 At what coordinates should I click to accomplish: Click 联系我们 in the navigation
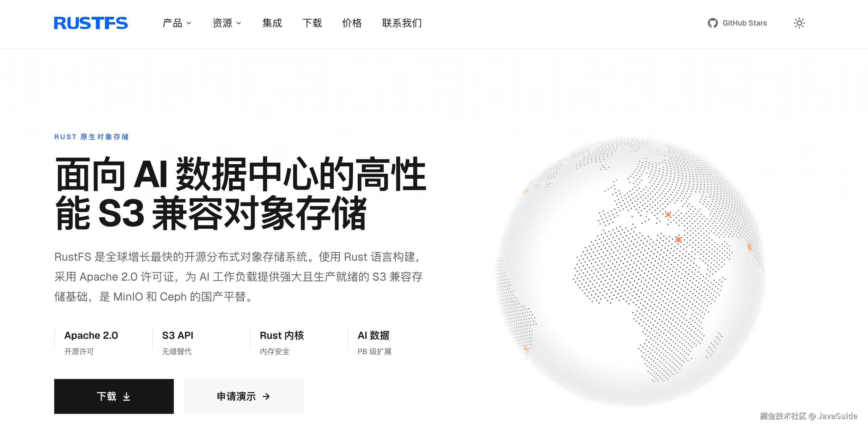pyautogui.click(x=402, y=23)
